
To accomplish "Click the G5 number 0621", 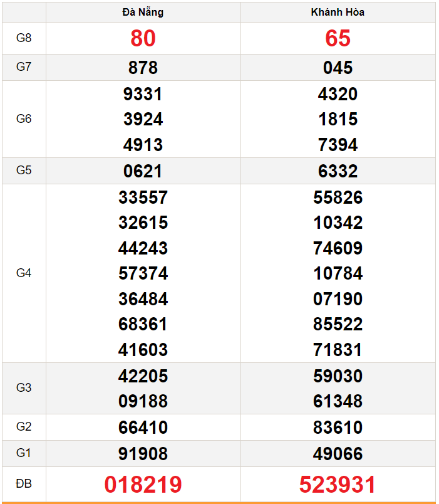I will coord(143,171).
